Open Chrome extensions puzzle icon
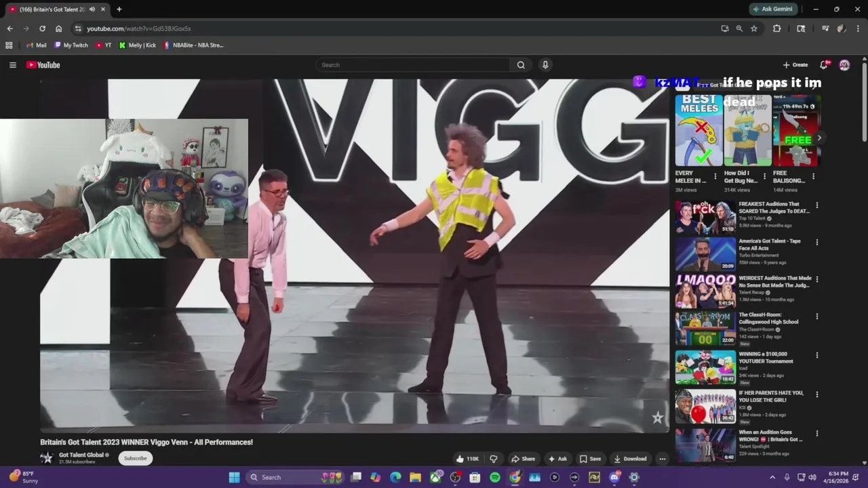 777,28
